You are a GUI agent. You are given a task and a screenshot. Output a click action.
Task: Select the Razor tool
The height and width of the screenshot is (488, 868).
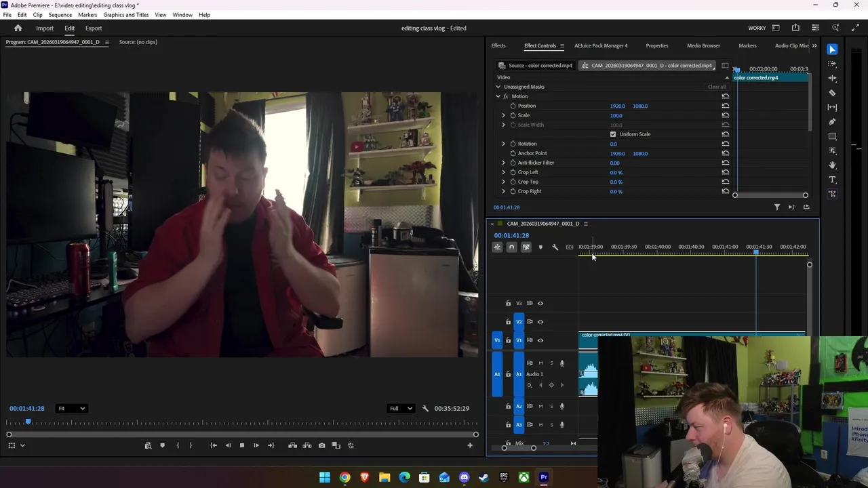pos(832,93)
